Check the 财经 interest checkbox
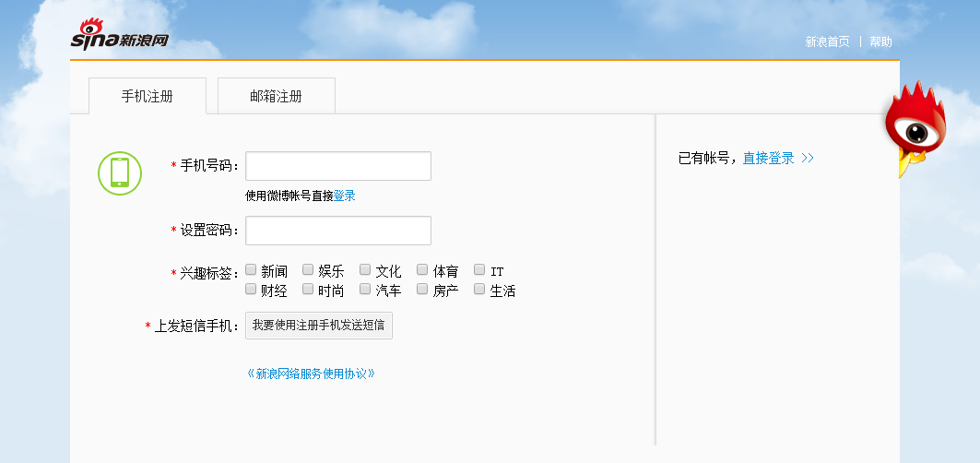 251,290
